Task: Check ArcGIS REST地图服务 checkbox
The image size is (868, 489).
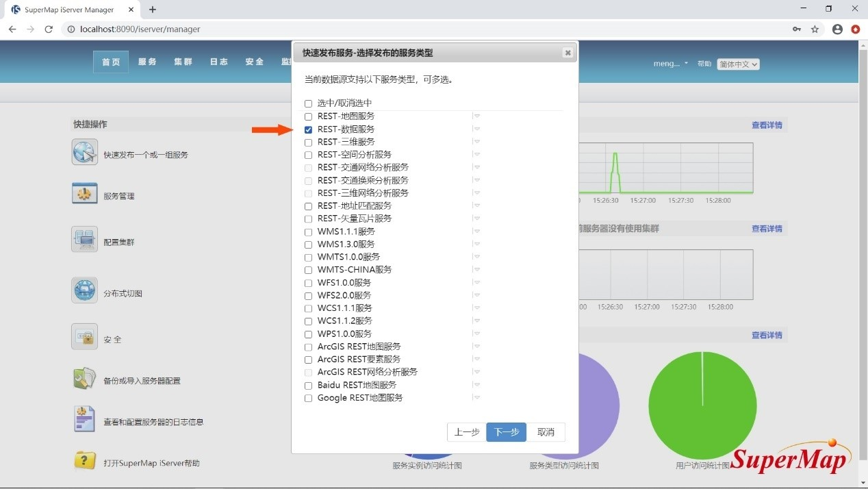Action: click(x=308, y=347)
